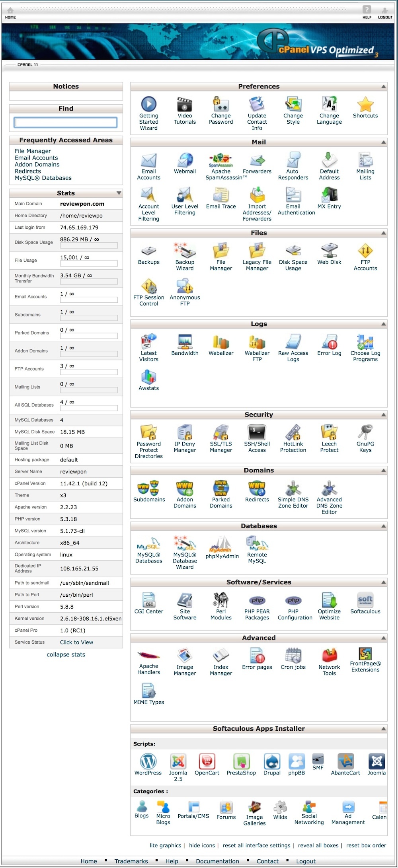Open Drupal script installer
The image size is (398, 868).
pos(272,761)
